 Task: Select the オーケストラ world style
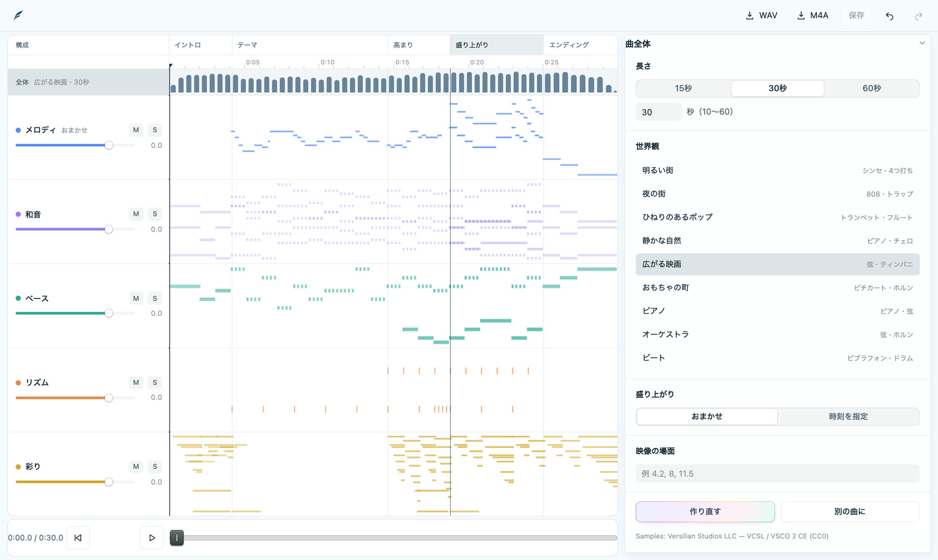point(777,334)
